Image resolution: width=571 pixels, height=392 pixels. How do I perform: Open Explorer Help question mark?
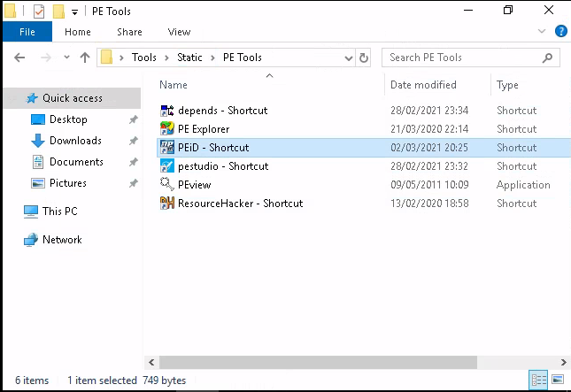click(x=560, y=31)
